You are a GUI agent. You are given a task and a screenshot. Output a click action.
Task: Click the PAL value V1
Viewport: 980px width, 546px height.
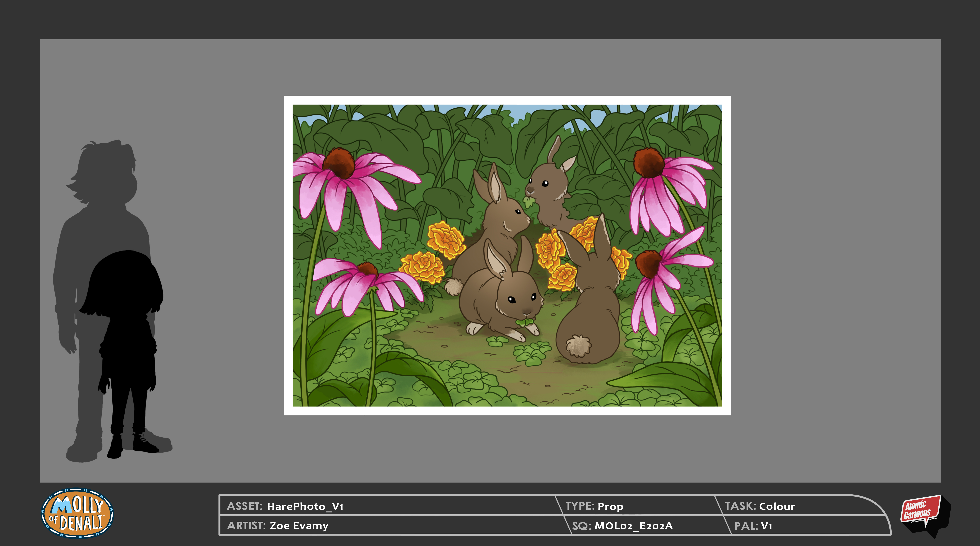766,526
